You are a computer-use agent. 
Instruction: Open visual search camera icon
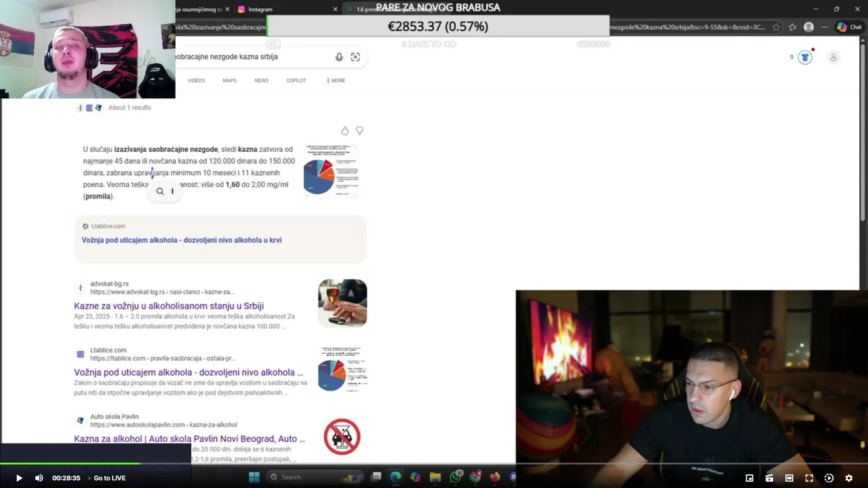(355, 57)
